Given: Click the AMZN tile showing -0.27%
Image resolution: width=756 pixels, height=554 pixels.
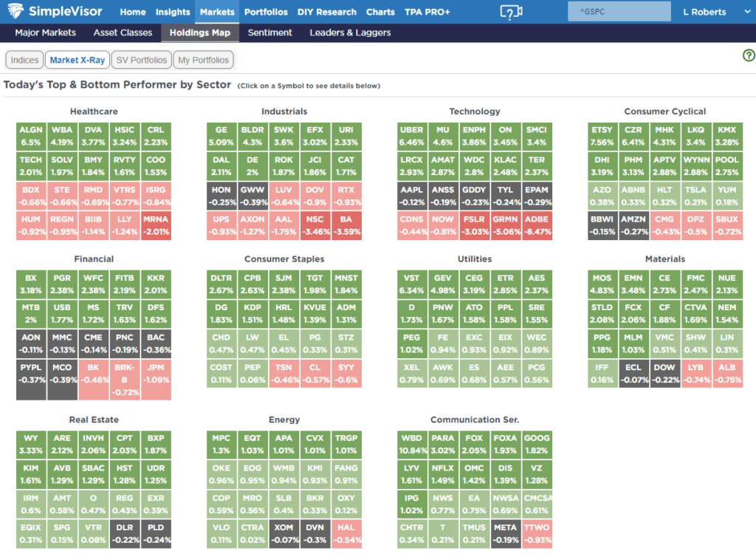Looking at the screenshot, I should tap(633, 225).
